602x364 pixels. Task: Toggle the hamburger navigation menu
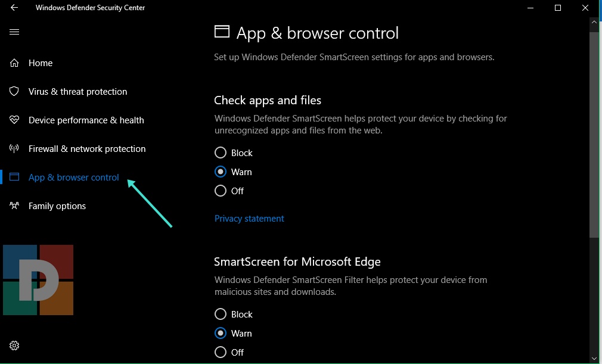14,32
